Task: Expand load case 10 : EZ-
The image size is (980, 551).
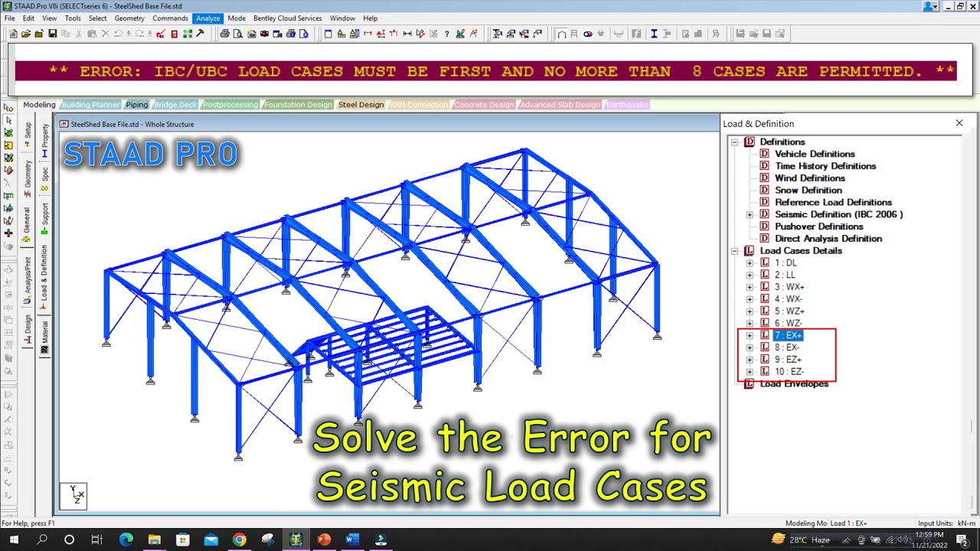Action: (750, 372)
